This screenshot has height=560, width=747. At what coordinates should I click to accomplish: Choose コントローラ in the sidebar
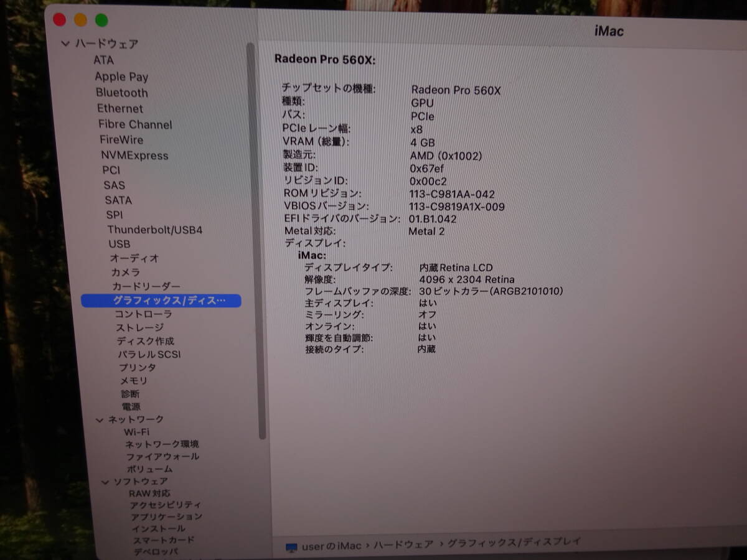click(143, 314)
